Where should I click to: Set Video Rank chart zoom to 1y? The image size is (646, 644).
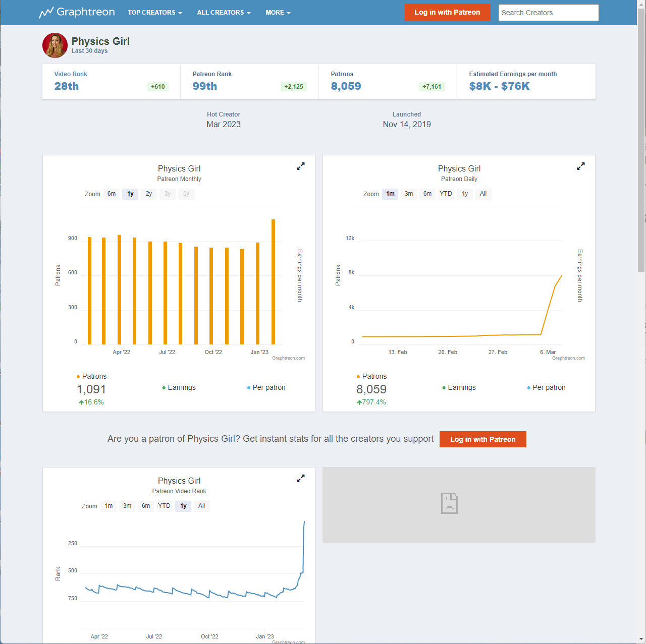[x=183, y=506]
